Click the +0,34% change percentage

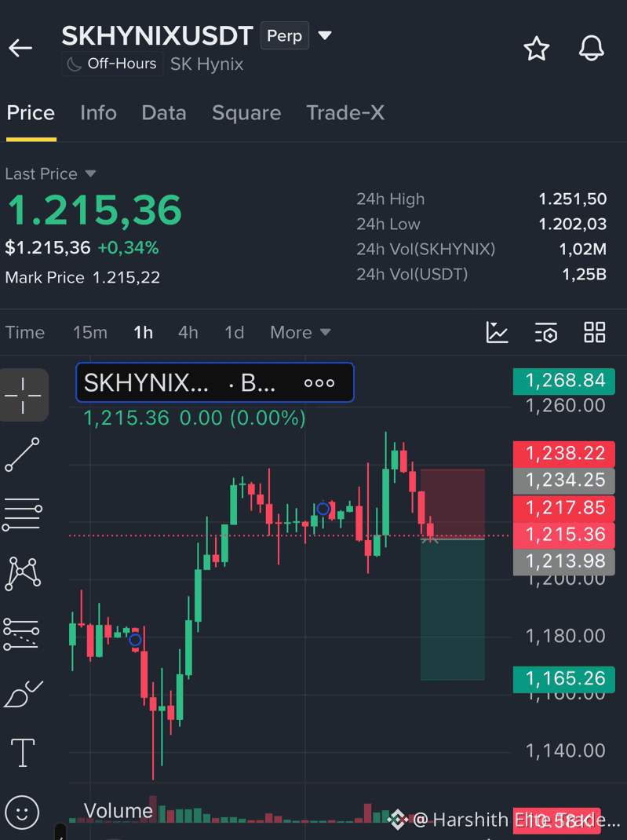point(128,248)
